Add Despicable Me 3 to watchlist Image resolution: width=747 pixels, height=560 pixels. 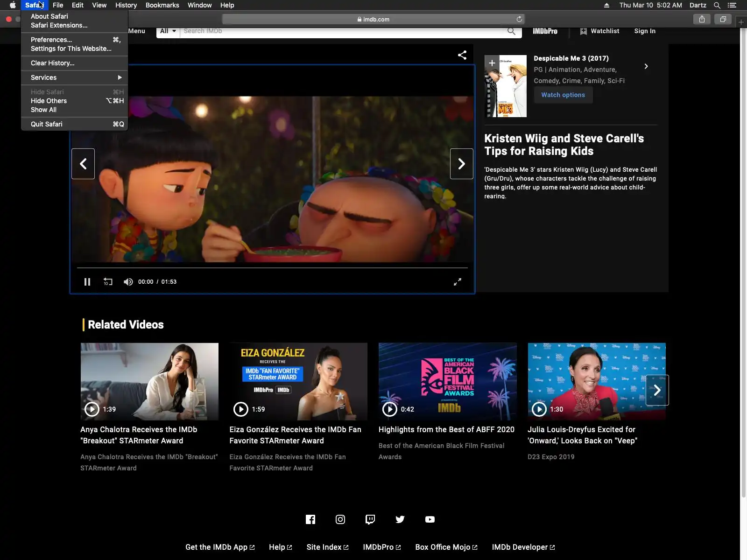(x=492, y=63)
